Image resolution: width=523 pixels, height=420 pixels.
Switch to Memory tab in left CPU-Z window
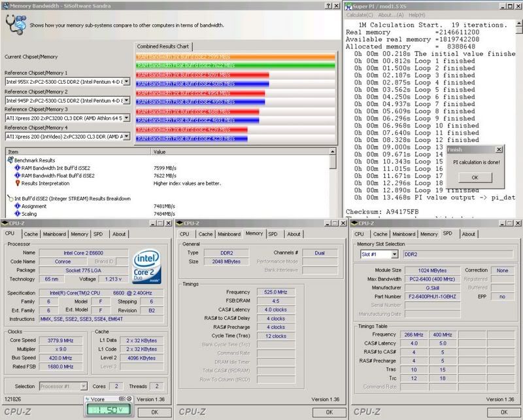(79, 234)
